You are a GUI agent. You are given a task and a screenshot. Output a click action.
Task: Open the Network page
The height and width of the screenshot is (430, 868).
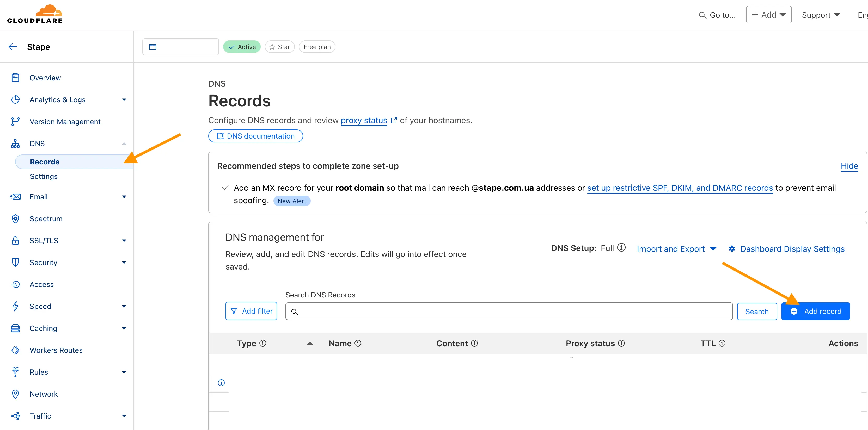click(44, 394)
